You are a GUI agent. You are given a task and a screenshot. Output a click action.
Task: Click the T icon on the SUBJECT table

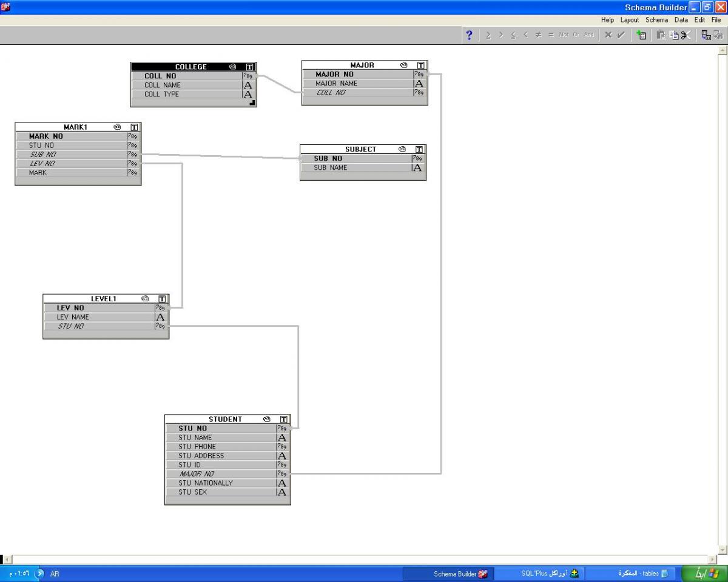click(x=419, y=149)
